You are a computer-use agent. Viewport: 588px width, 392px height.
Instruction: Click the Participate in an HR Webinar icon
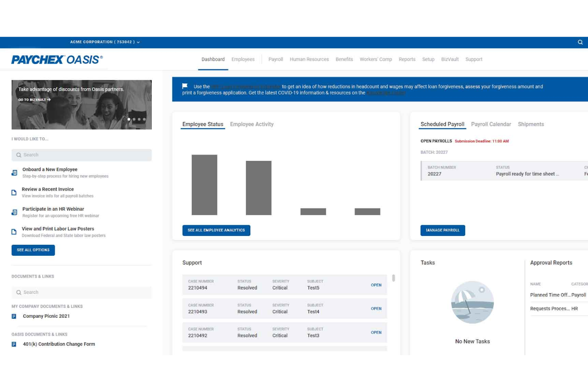[14, 212]
